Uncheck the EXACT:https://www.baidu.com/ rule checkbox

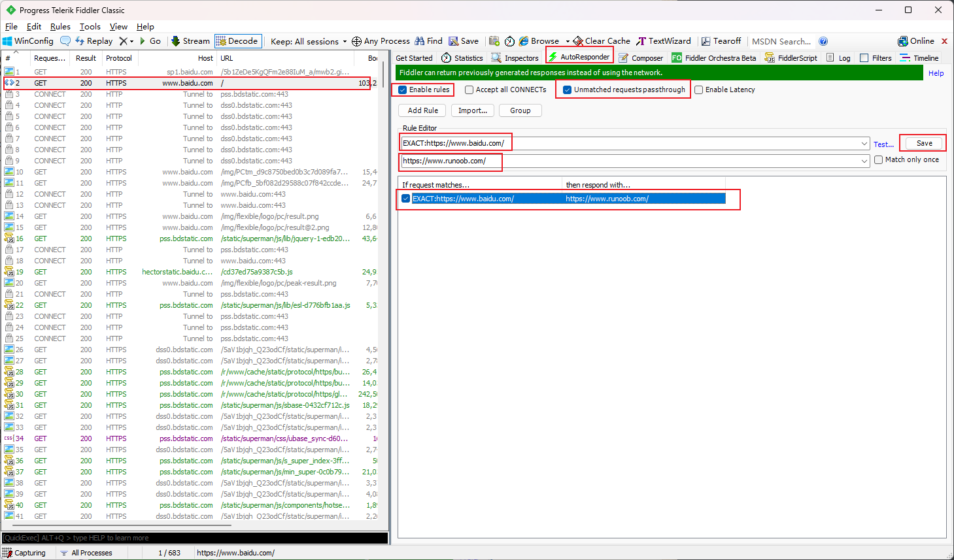click(406, 199)
